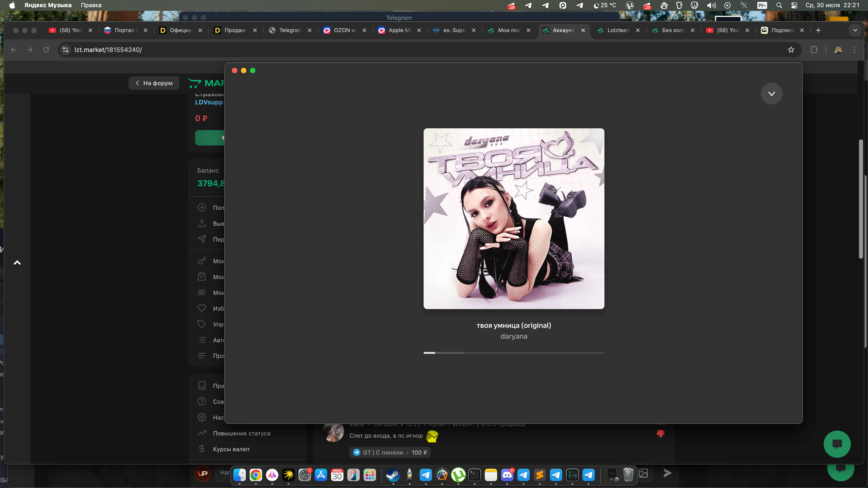This screenshot has width=868, height=488.
Task: Open Launchpad from the dock
Action: [x=370, y=475]
